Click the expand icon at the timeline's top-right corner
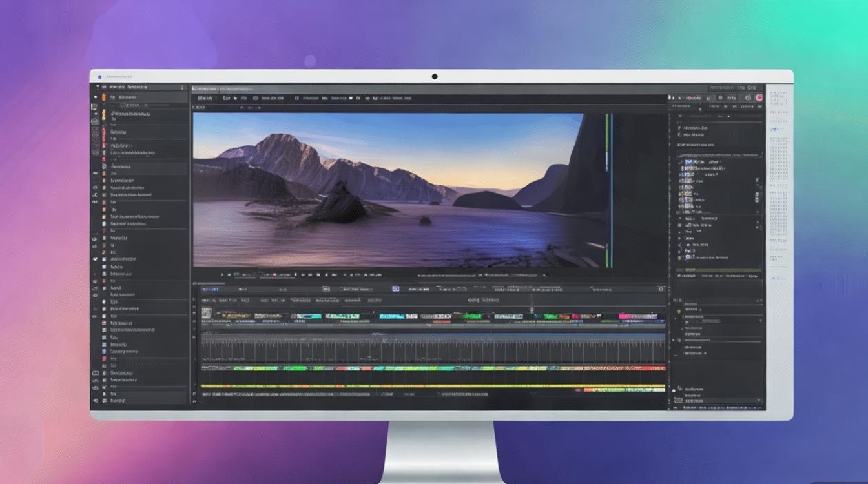The height and width of the screenshot is (484, 868). pos(660,289)
